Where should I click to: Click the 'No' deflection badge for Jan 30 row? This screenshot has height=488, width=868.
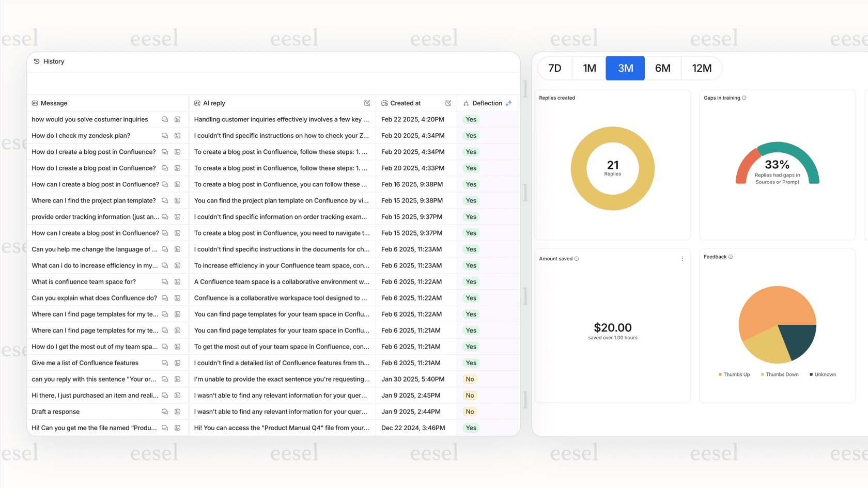(470, 380)
